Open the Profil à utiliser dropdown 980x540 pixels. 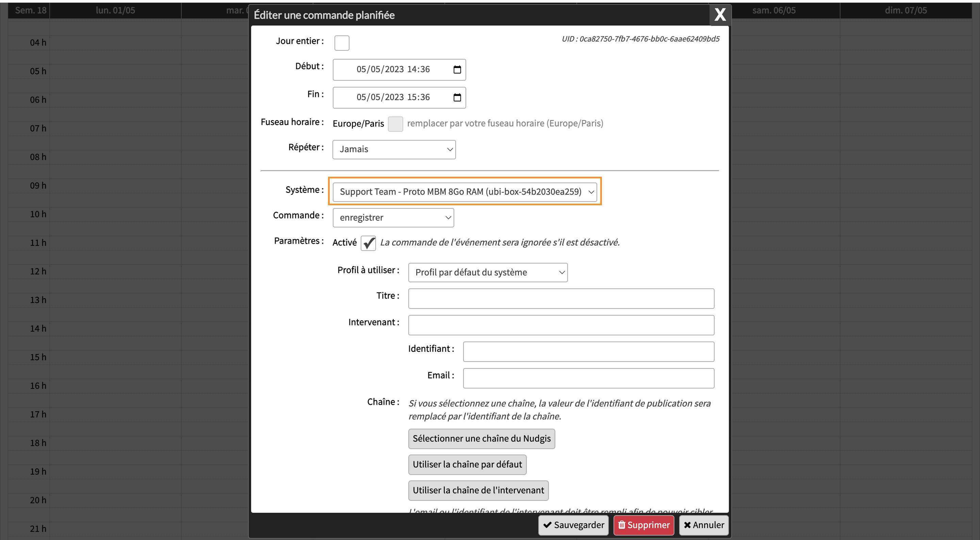pos(488,272)
